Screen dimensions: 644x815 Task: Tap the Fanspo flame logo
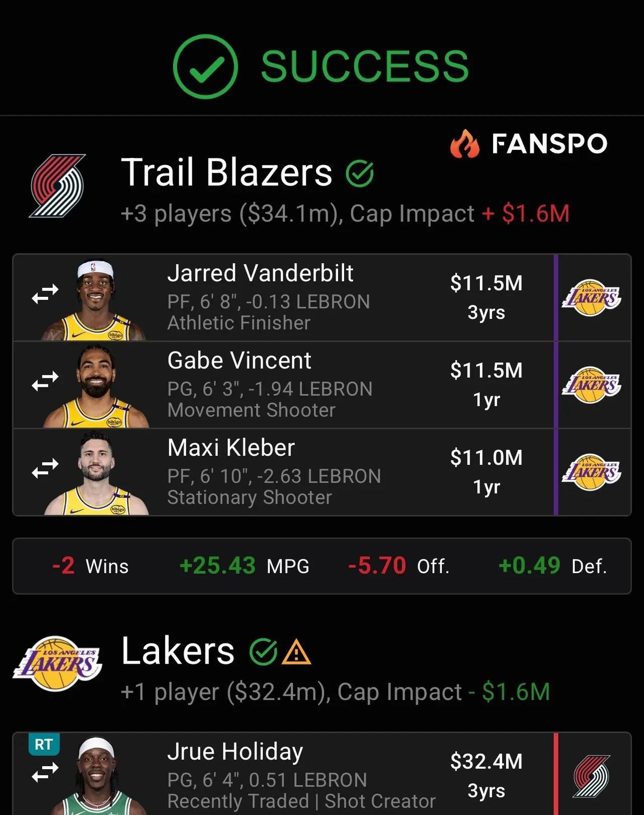(x=465, y=144)
